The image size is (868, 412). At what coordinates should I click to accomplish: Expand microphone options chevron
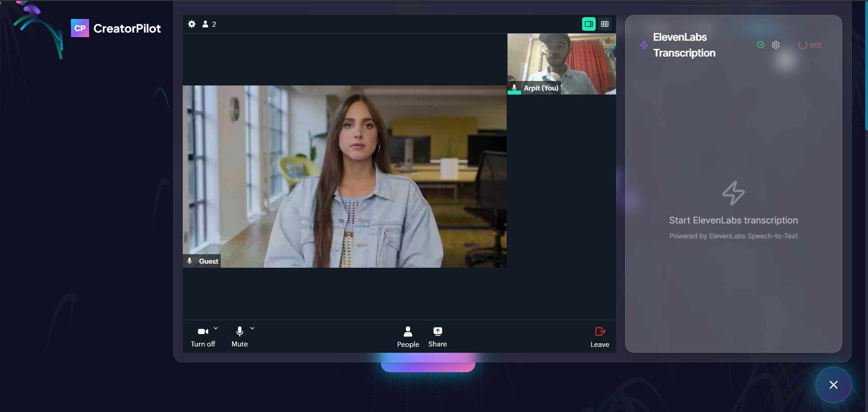(252, 328)
